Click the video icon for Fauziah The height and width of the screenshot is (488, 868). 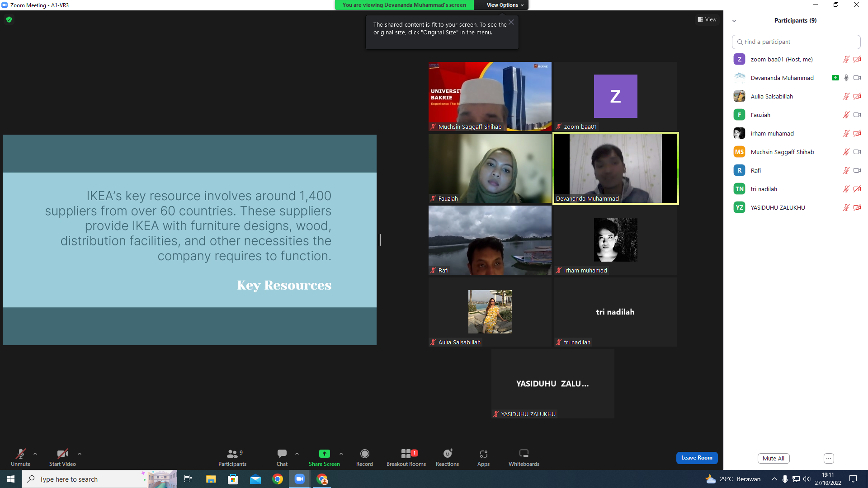857,115
